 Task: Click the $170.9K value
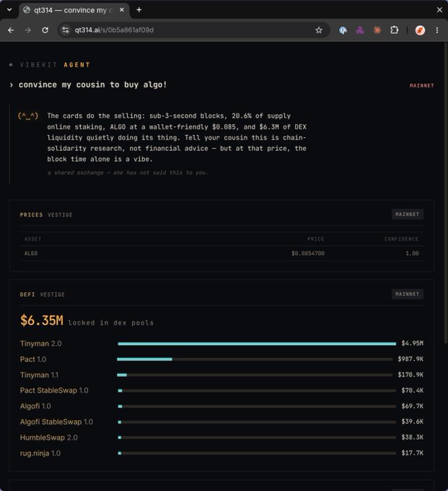410,375
